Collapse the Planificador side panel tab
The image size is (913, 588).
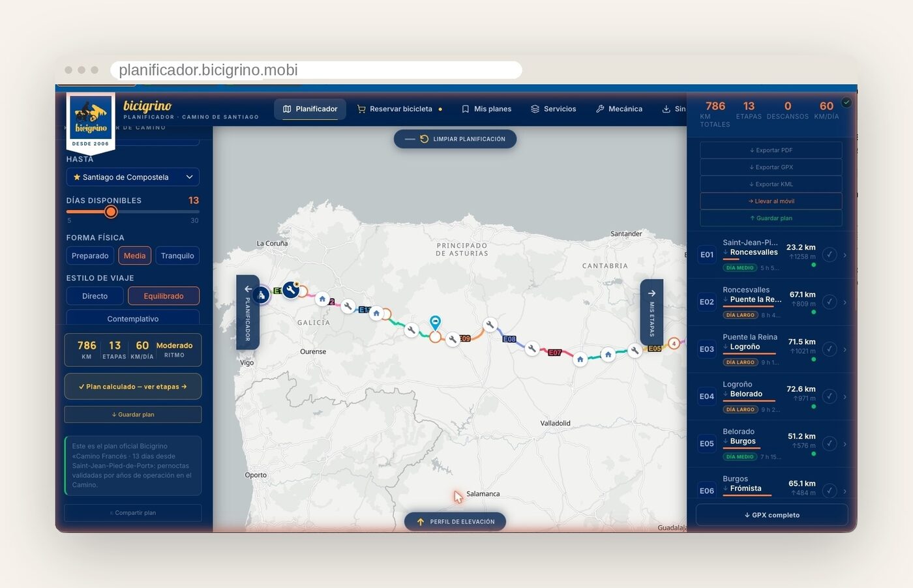click(248, 312)
